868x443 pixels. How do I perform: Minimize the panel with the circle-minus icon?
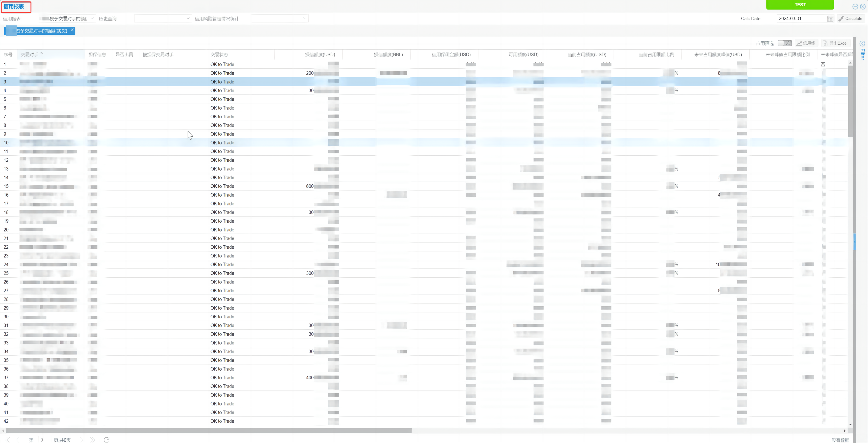[x=855, y=7]
